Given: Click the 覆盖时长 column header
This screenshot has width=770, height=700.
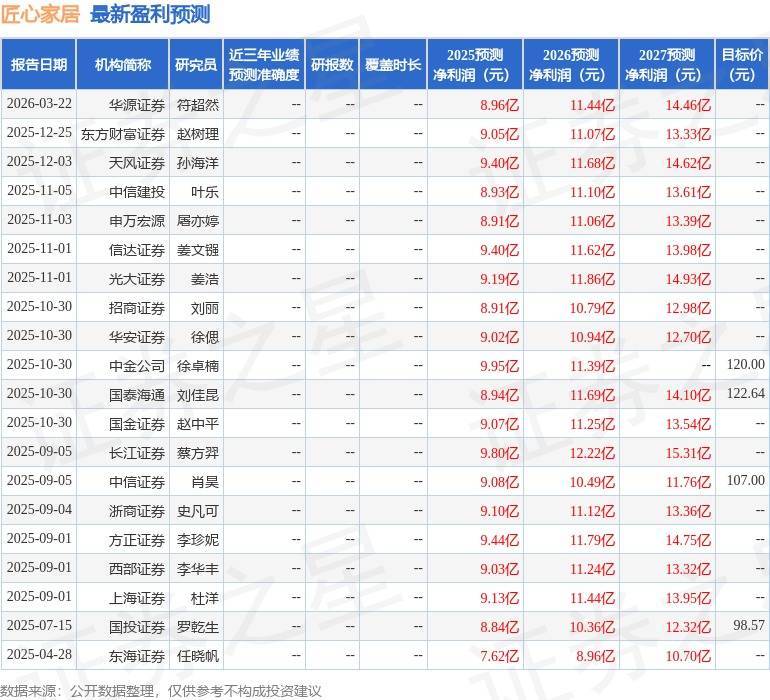Looking at the screenshot, I should pyautogui.click(x=393, y=65).
